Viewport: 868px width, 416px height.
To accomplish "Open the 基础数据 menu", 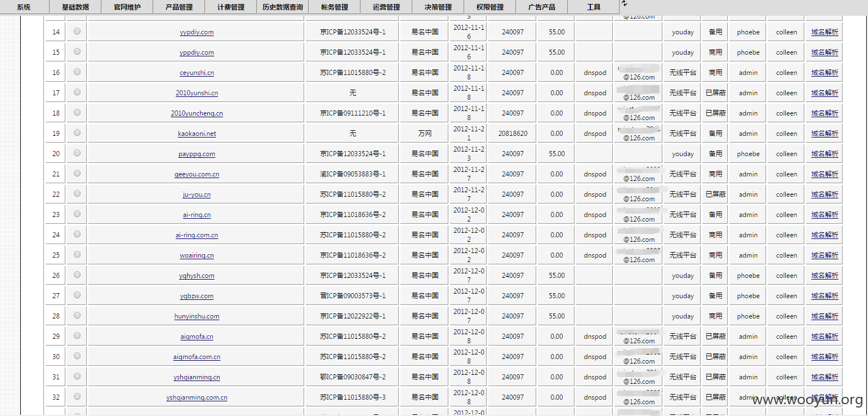I will click(75, 7).
